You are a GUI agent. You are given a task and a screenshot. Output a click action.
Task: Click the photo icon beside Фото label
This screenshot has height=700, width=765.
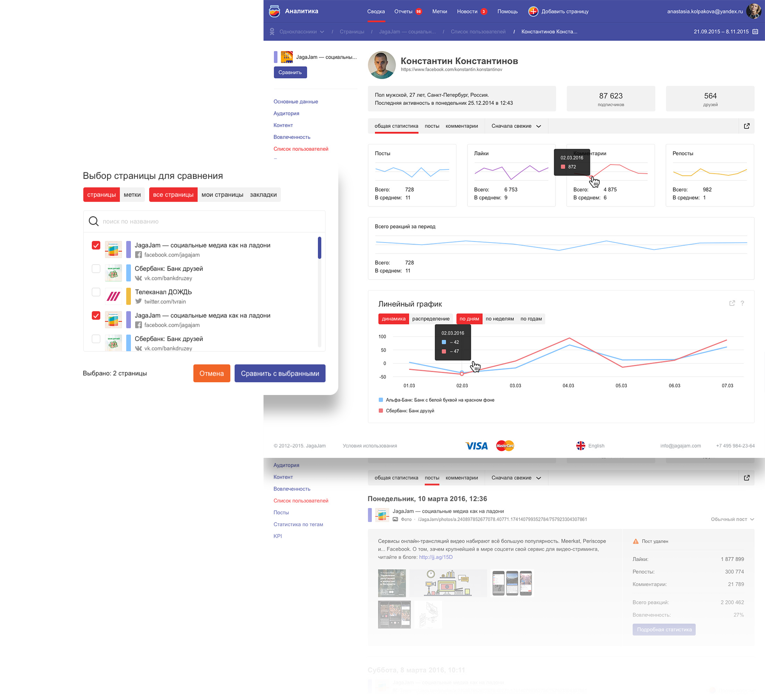click(395, 519)
